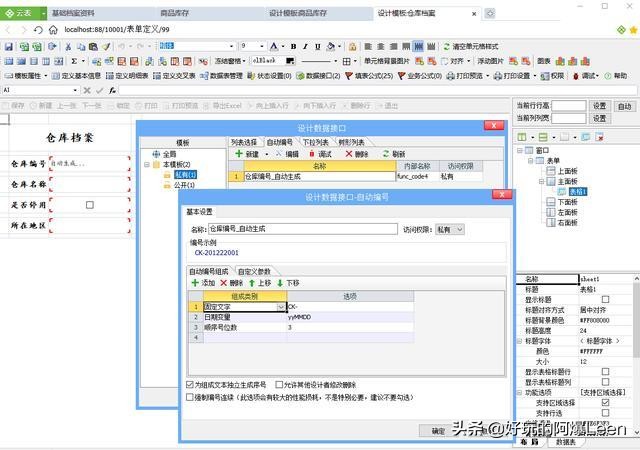Collapse 本模板(2) node in template tree
The height and width of the screenshot is (450, 640).
point(147,165)
